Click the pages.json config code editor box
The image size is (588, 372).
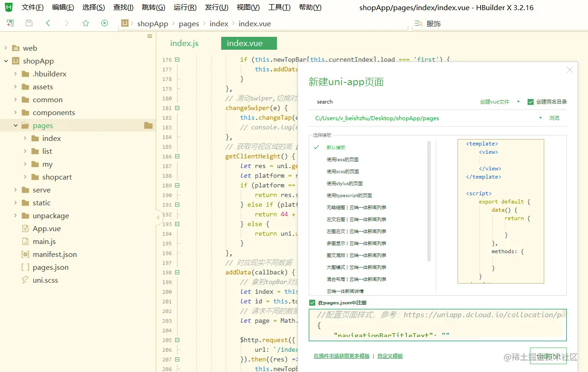click(438, 325)
